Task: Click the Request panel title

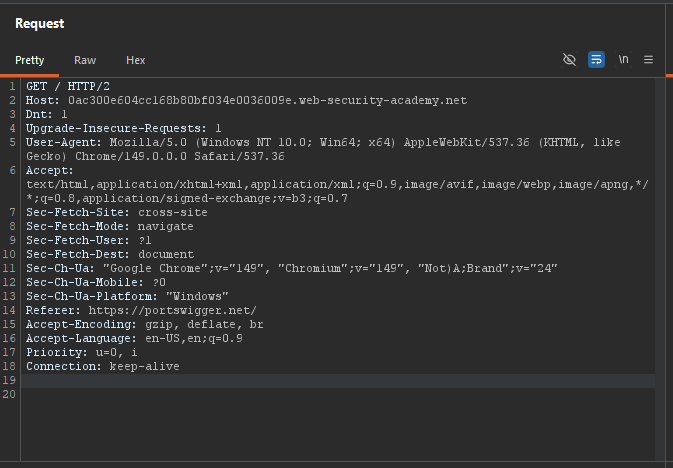Action: tap(39, 23)
